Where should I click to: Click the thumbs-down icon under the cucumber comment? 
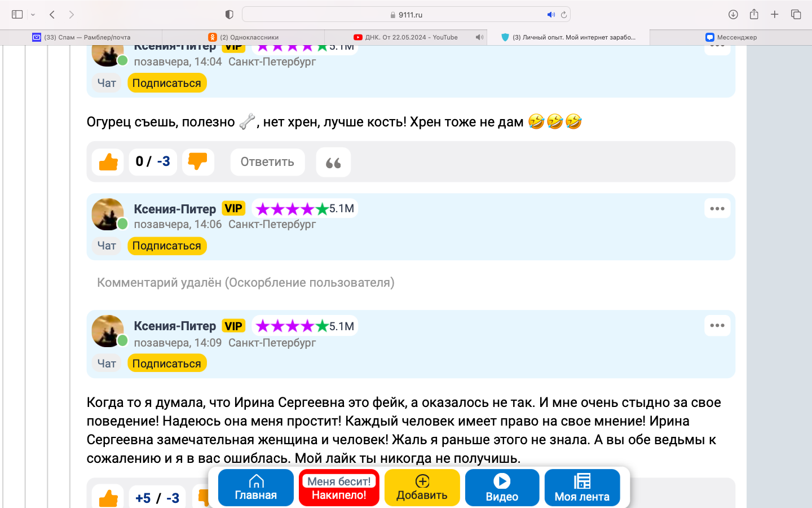[x=198, y=161]
